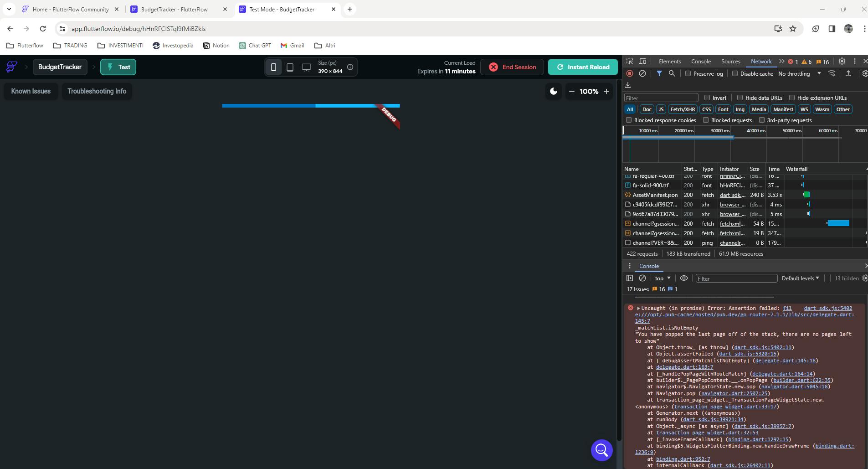Toggle dark mode moon button

tap(554, 92)
